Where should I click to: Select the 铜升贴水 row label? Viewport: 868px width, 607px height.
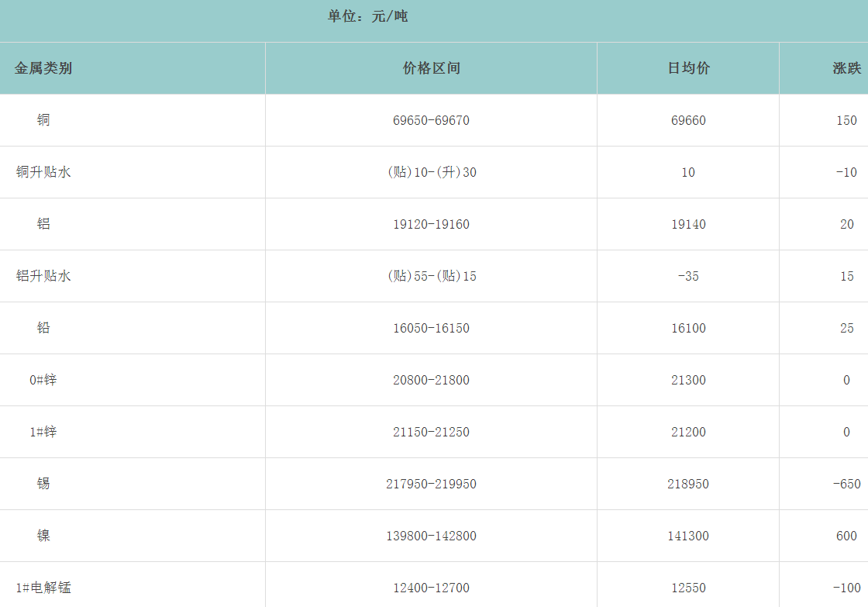coord(43,172)
